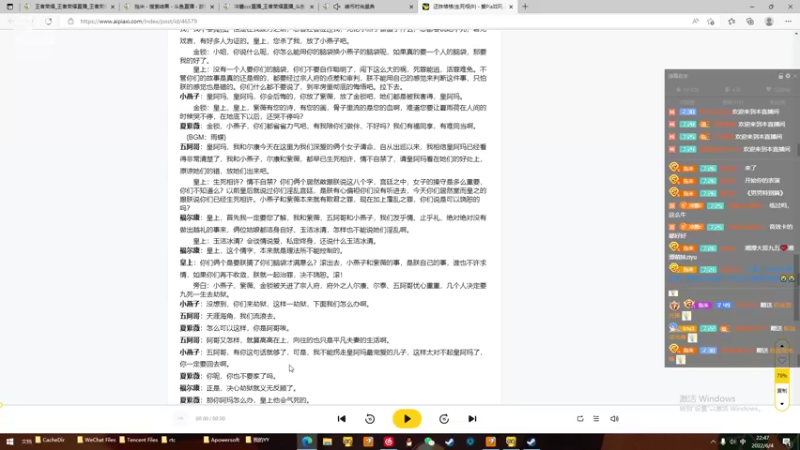Open NetEase Music red icon in taskbar
This screenshot has width=800, height=450.
point(388,442)
